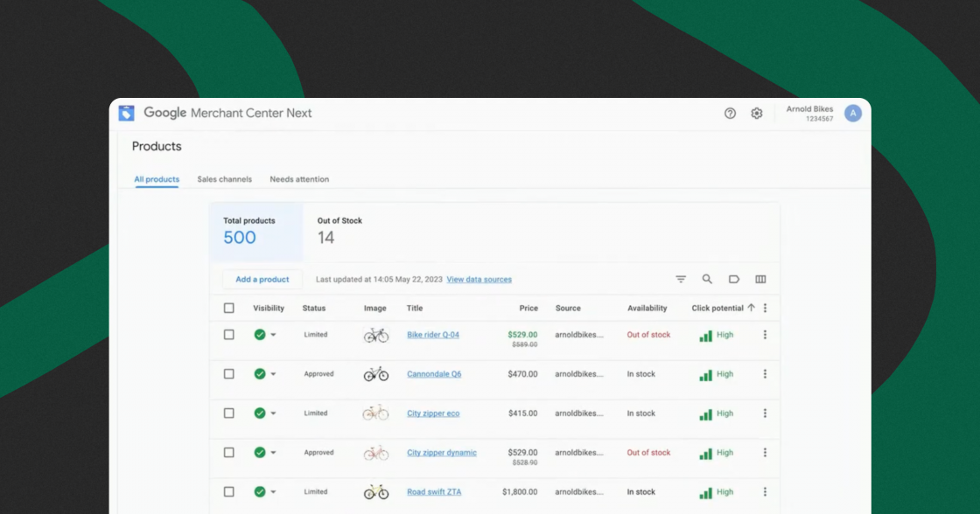Click the green visibility check for Bike rider Q-04
Screen dimensions: 980x514
tap(260, 335)
